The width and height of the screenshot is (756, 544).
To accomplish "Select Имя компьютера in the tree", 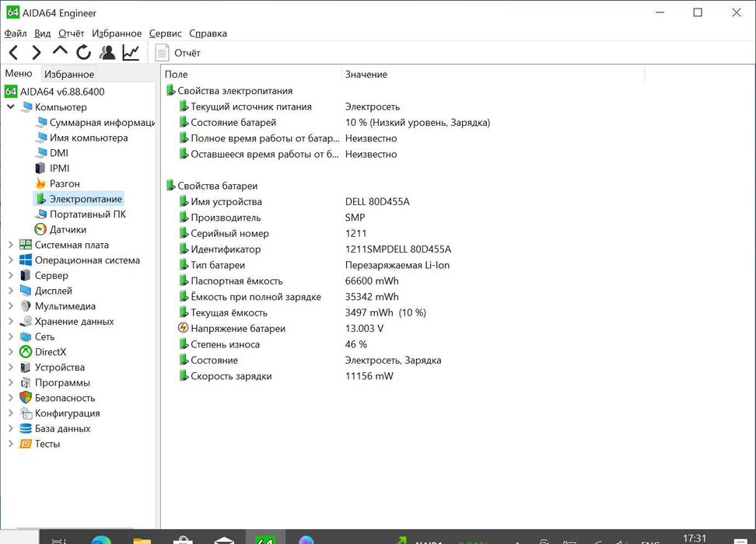I will 82,138.
